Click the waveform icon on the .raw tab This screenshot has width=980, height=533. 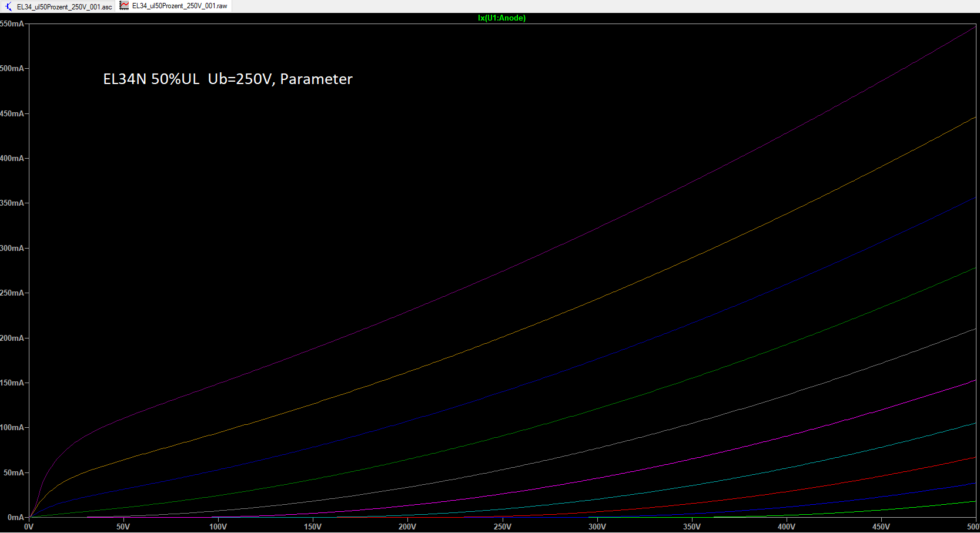click(124, 6)
